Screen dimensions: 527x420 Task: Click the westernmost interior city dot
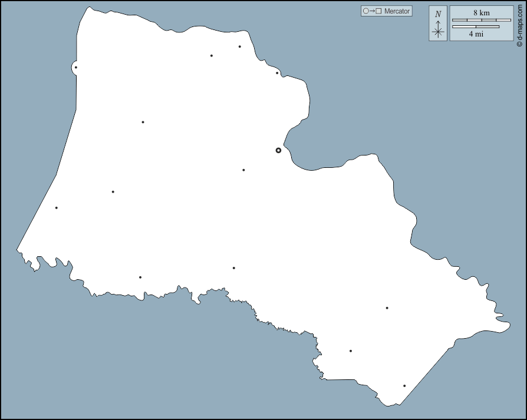click(x=57, y=207)
